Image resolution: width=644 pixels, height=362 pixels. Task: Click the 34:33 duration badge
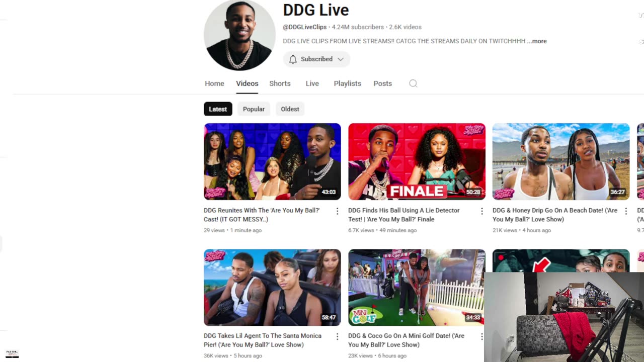tap(473, 318)
